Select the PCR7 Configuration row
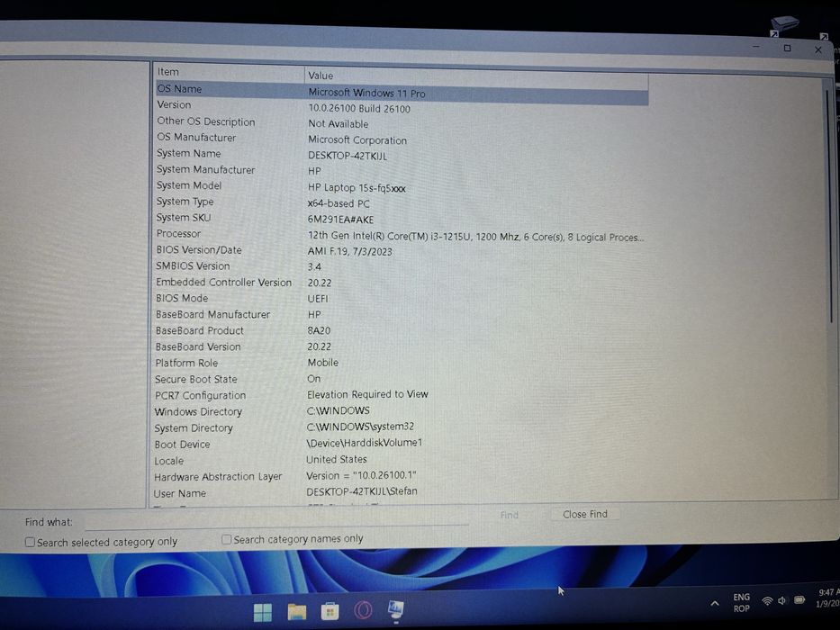The image size is (840, 630). pos(402,395)
